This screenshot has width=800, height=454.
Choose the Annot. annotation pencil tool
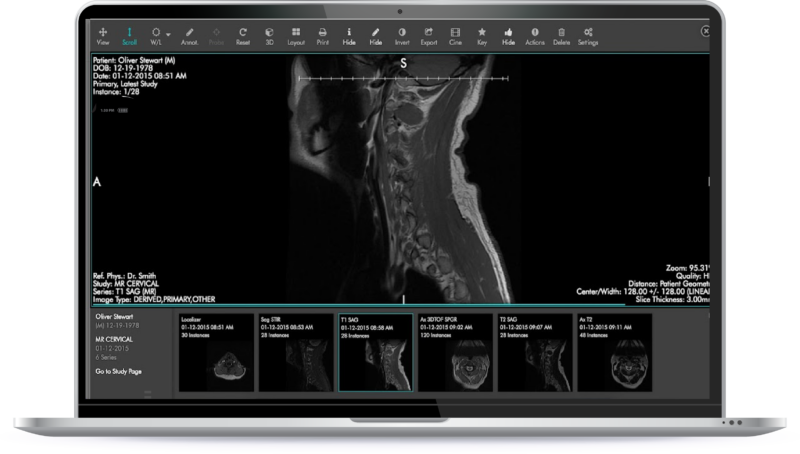tap(189, 36)
